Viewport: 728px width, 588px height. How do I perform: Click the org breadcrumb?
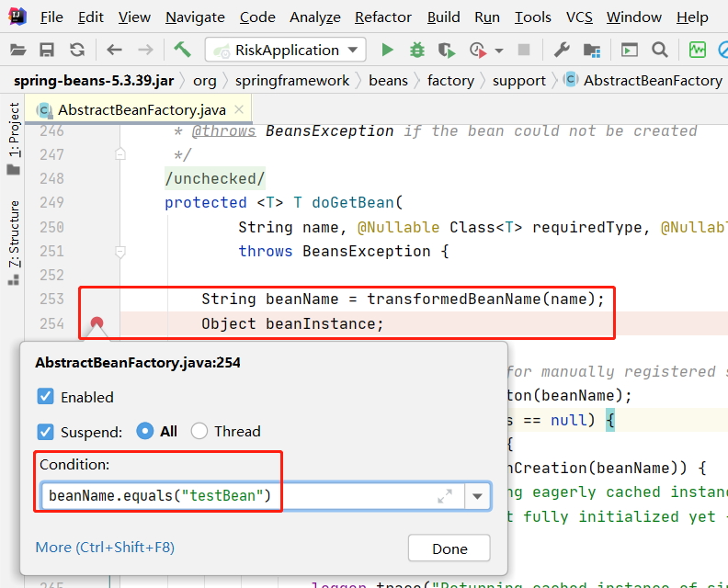(205, 81)
